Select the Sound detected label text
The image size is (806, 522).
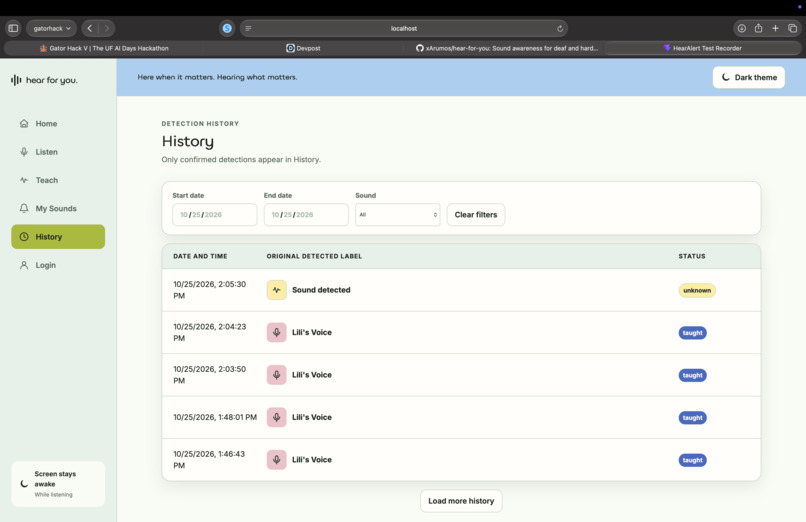pyautogui.click(x=321, y=290)
